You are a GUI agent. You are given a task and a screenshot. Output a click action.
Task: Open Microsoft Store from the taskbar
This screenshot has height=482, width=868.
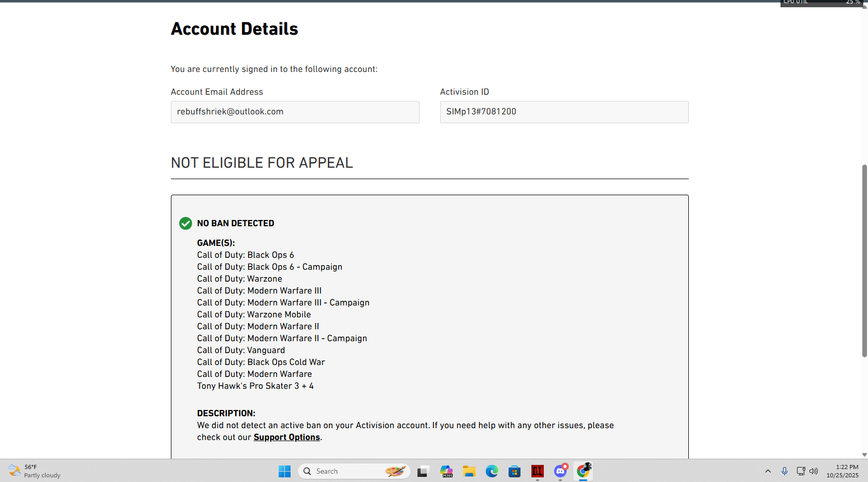[x=514, y=471]
